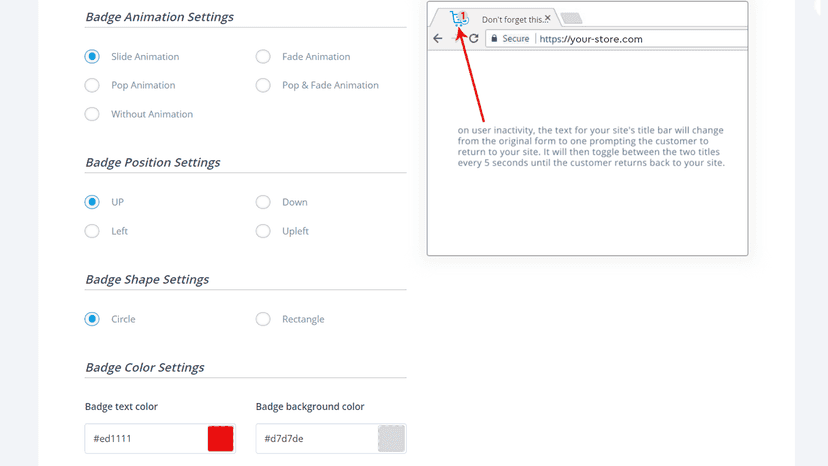828x466 pixels.
Task: Select the Without Animation option
Action: pyautogui.click(x=92, y=114)
